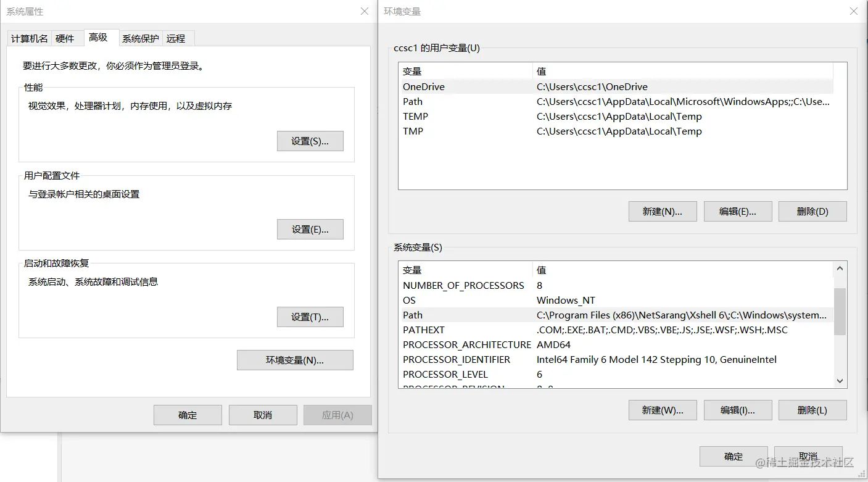This screenshot has width=868, height=482.
Task: Close the 环境变量 window
Action: point(854,11)
